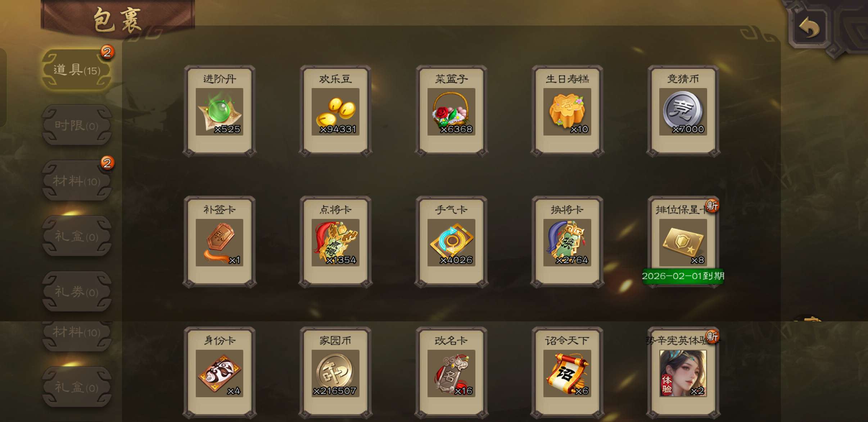Open the 诏令天下 scroll item

coord(567,373)
